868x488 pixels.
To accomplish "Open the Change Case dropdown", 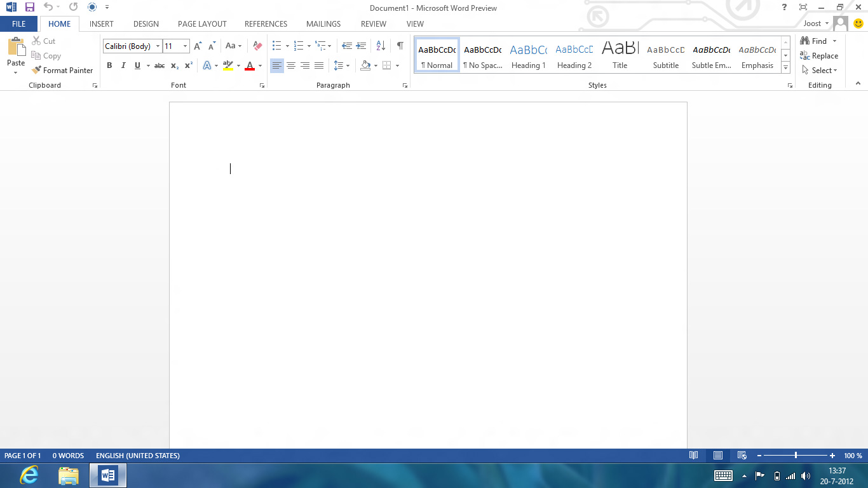I will pyautogui.click(x=233, y=46).
